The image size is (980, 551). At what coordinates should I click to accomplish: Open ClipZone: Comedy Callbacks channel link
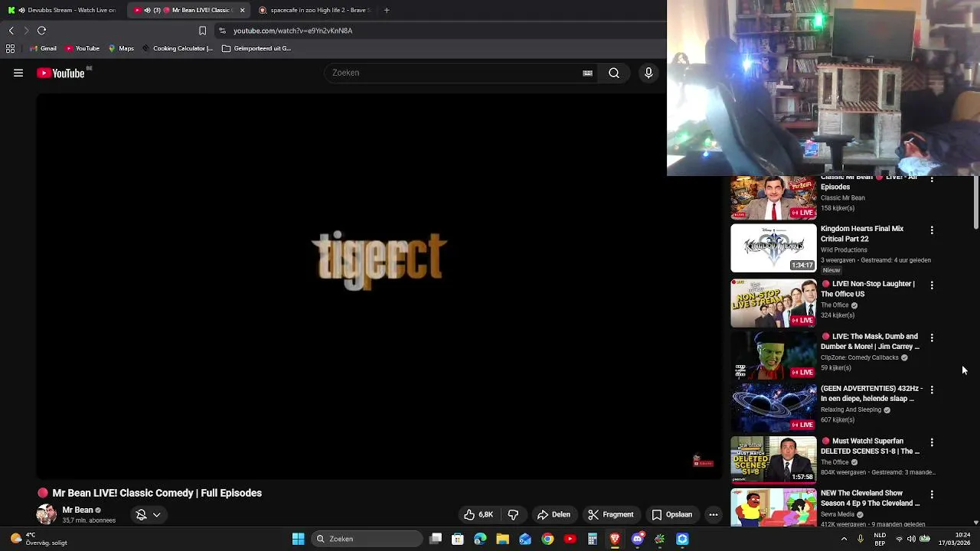click(x=860, y=357)
